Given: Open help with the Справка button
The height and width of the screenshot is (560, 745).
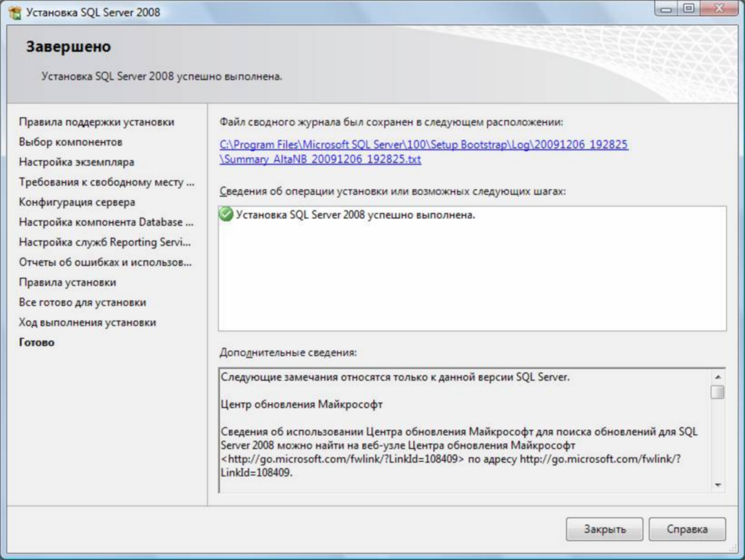Looking at the screenshot, I should click(687, 529).
